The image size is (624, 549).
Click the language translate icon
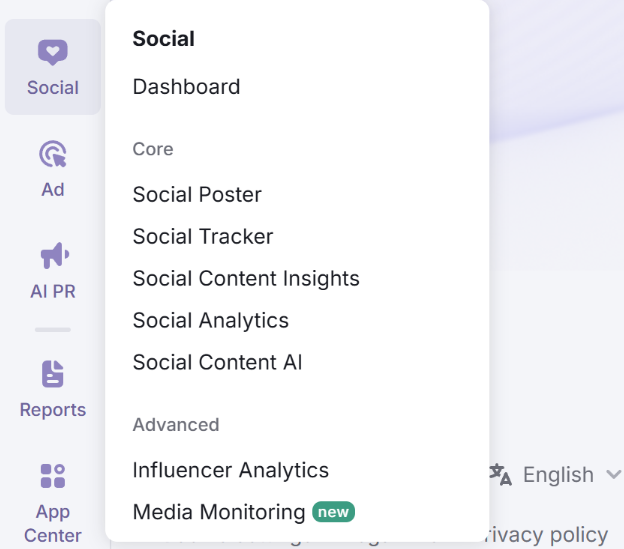point(501,474)
